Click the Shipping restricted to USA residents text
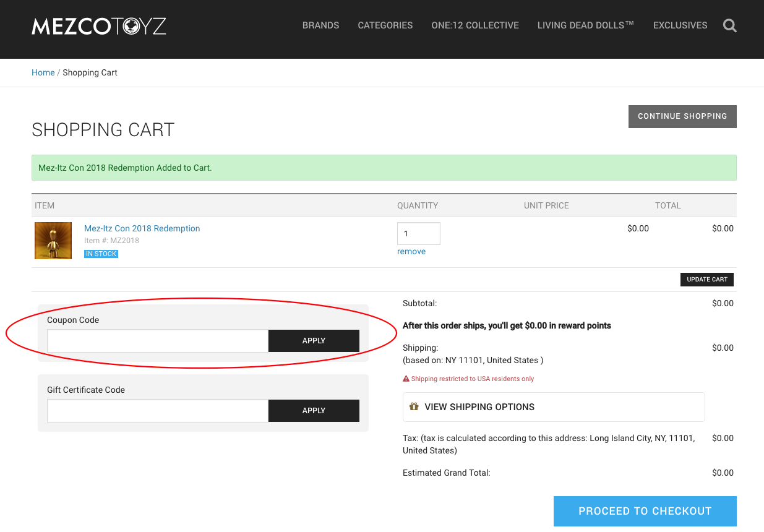The width and height of the screenshot is (764, 532). (x=473, y=379)
